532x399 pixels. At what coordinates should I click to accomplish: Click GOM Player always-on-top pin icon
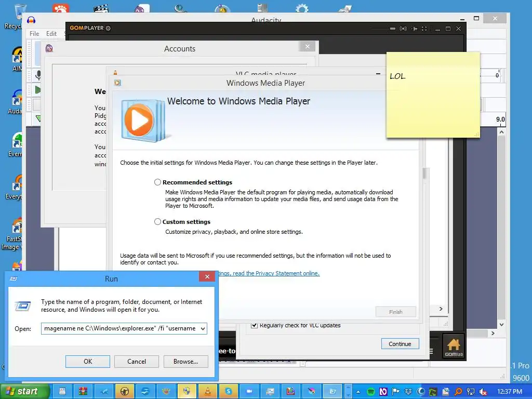coord(414,29)
